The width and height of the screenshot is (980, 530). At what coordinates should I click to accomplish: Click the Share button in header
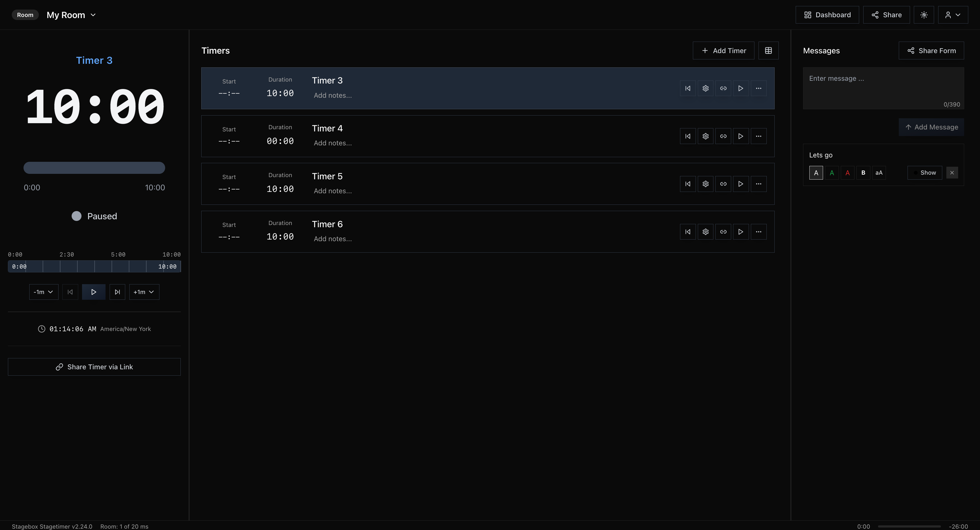coord(886,15)
